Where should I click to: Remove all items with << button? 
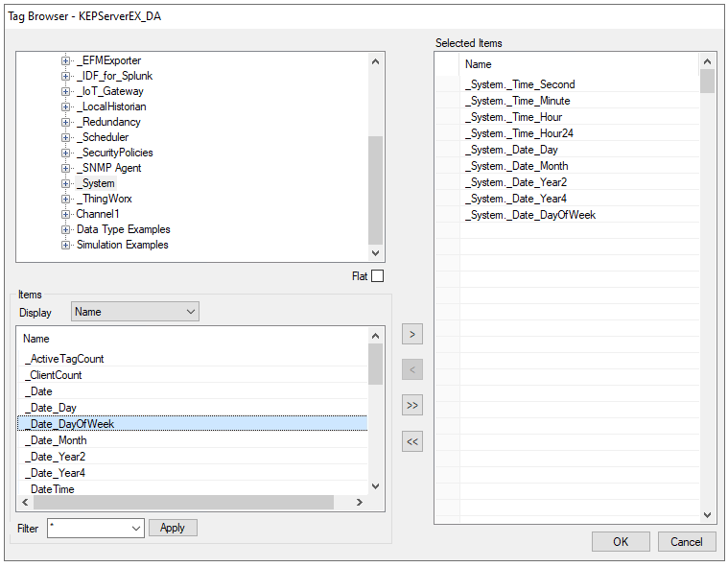click(x=412, y=441)
